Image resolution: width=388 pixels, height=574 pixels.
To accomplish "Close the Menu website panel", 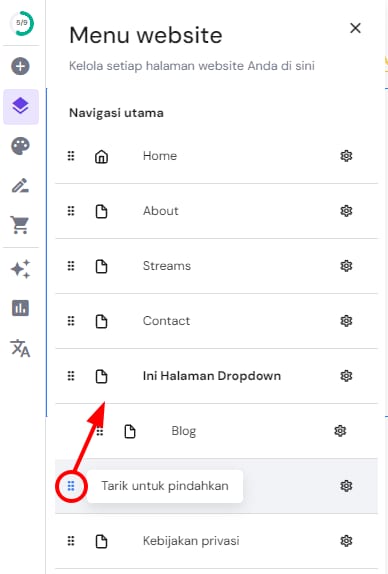I will tap(355, 28).
